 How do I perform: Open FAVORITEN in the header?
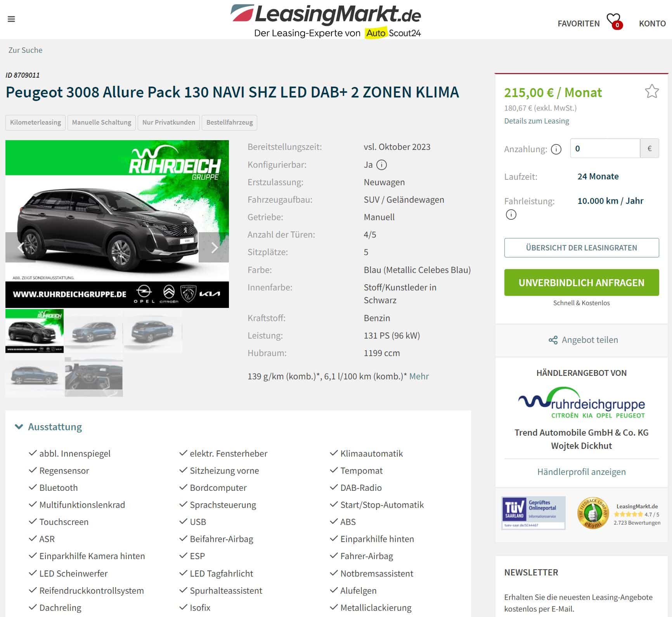tap(578, 23)
